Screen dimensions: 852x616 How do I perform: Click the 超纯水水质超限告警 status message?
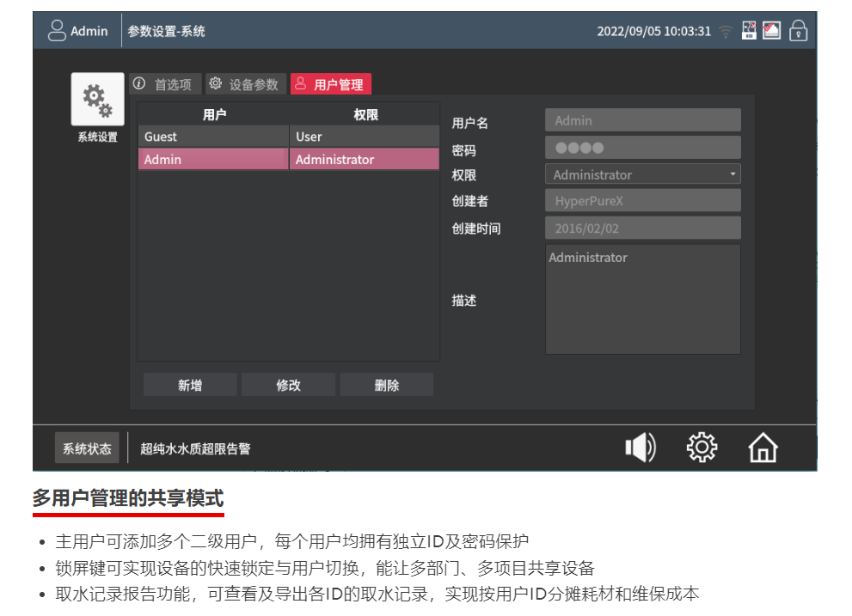pyautogui.click(x=196, y=448)
